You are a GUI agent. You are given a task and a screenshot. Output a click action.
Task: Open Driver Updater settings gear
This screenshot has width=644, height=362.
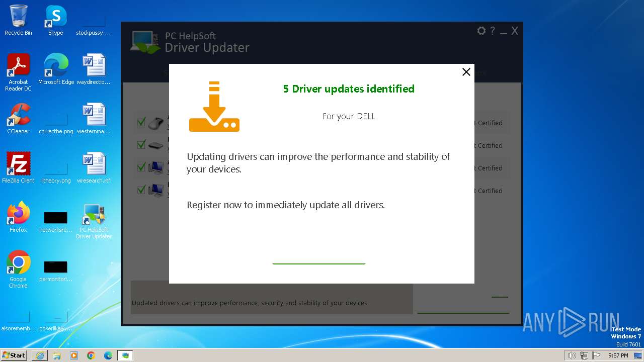pos(481,31)
